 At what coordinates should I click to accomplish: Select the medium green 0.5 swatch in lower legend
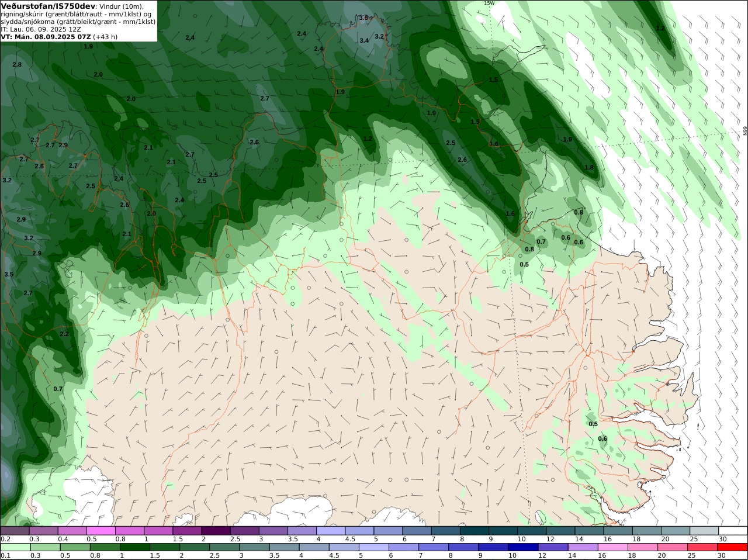(74, 547)
